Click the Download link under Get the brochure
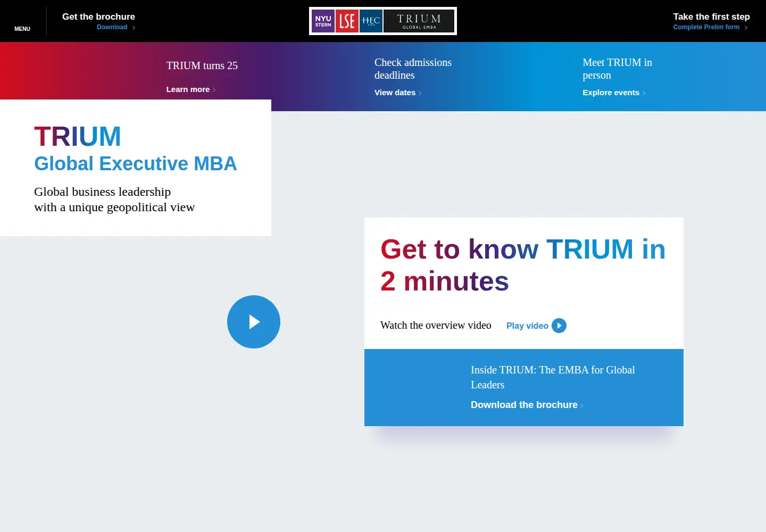This screenshot has height=532, width=766. [116, 27]
